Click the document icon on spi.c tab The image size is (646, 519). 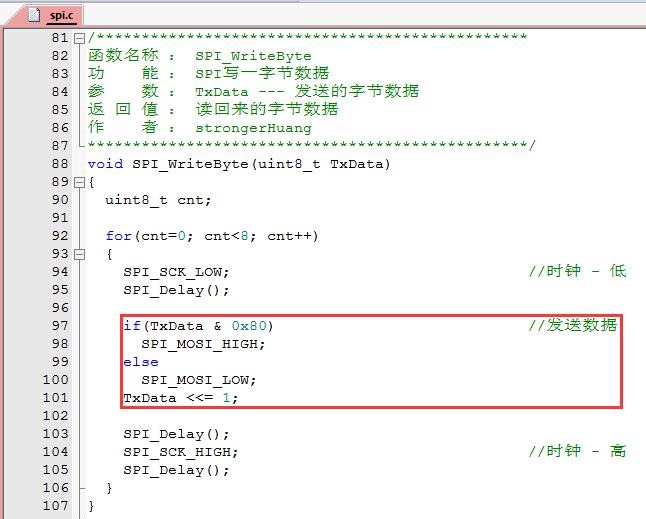pos(34,15)
